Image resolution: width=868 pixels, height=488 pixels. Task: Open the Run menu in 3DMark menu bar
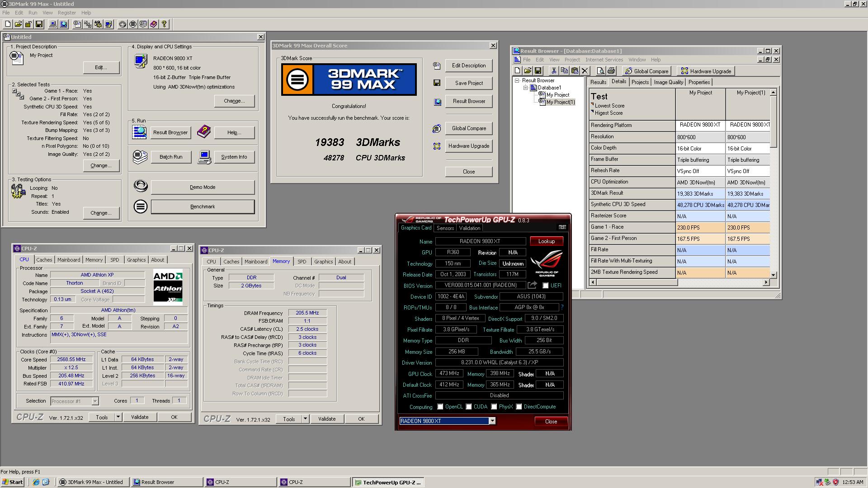[x=33, y=13]
